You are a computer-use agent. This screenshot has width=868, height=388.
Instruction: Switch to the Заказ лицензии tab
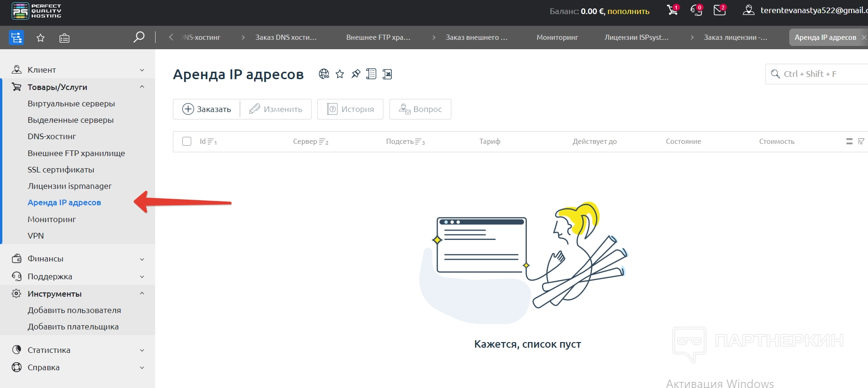pyautogui.click(x=735, y=37)
